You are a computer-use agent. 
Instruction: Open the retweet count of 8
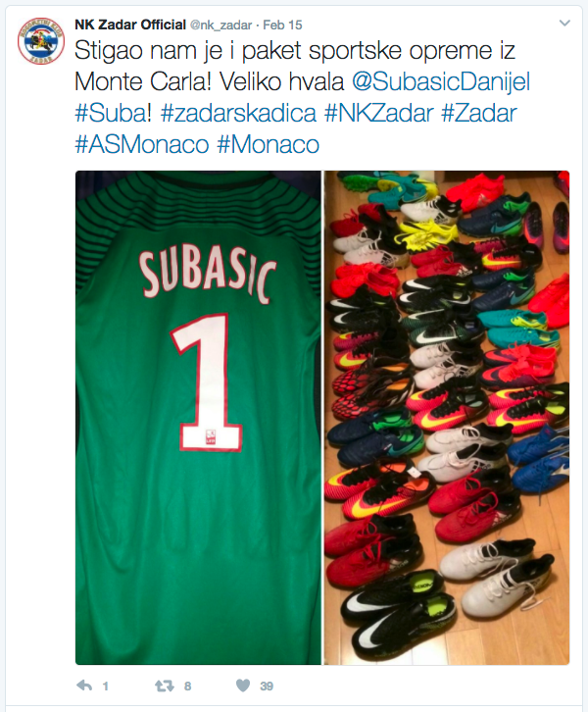click(187, 687)
